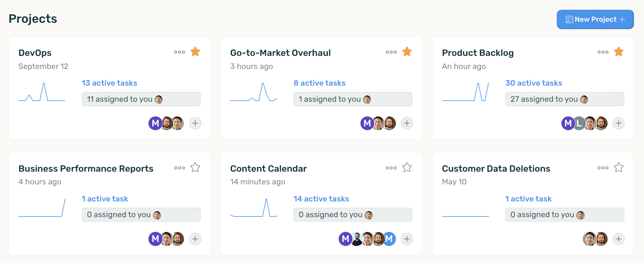The height and width of the screenshot is (263, 644).
Task: Click plus icon on Product Backlog card
Action: [619, 123]
